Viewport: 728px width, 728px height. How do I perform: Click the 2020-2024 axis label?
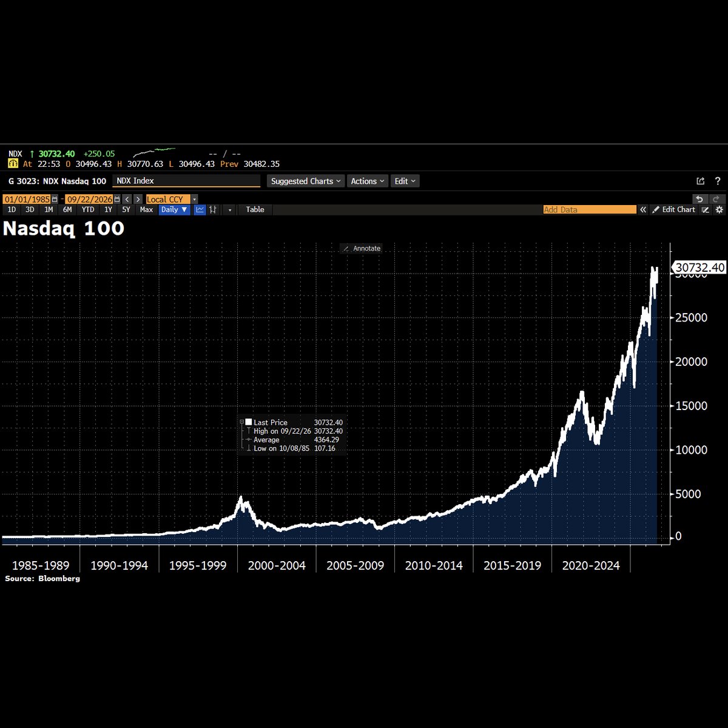point(591,565)
